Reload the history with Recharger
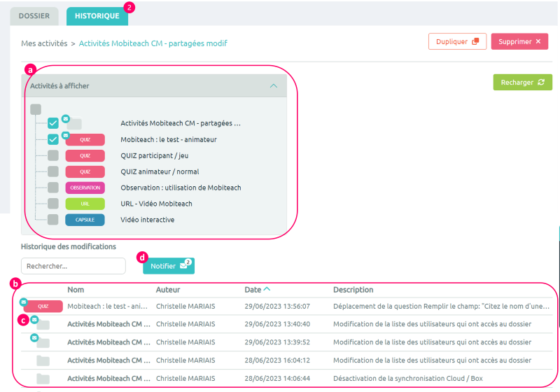The image size is (560, 392). coord(522,82)
